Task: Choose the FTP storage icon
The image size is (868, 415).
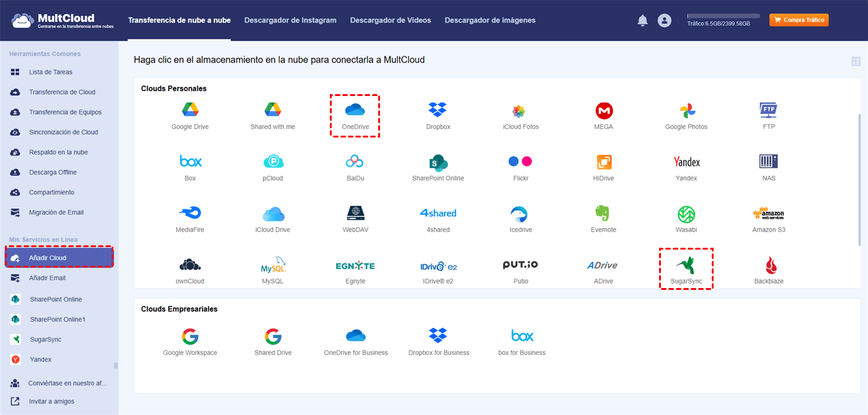Action: coord(769,110)
